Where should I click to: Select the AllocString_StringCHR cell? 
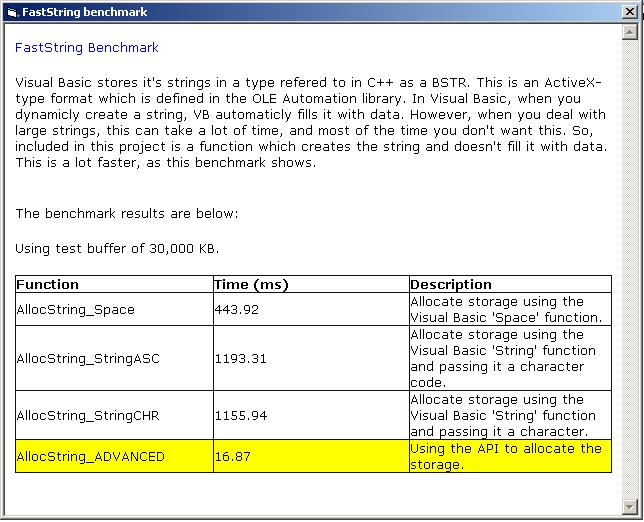click(88, 415)
